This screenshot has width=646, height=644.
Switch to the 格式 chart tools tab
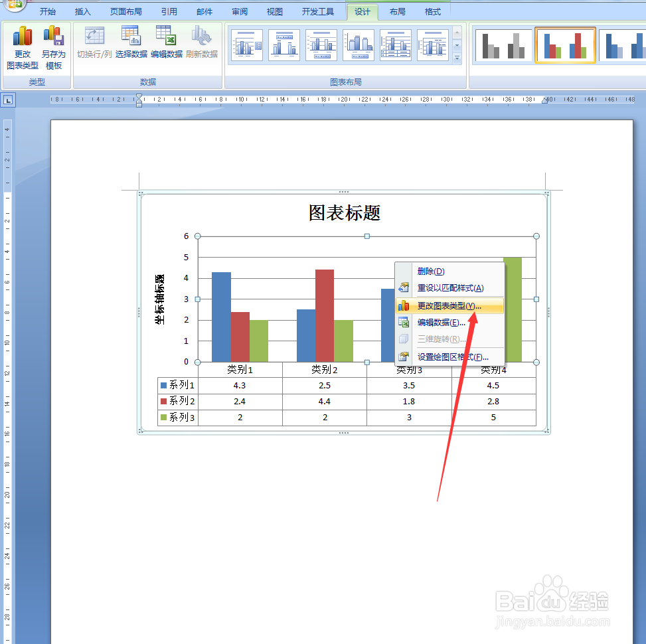click(x=433, y=11)
